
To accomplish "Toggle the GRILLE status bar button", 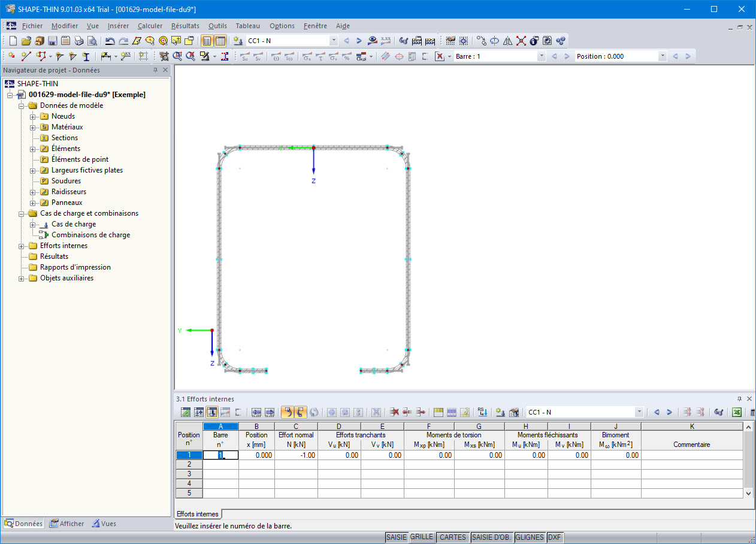I will pos(422,537).
